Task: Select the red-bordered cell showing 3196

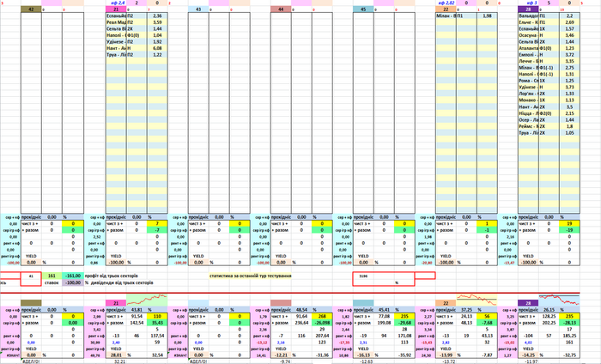Action: [x=363, y=276]
